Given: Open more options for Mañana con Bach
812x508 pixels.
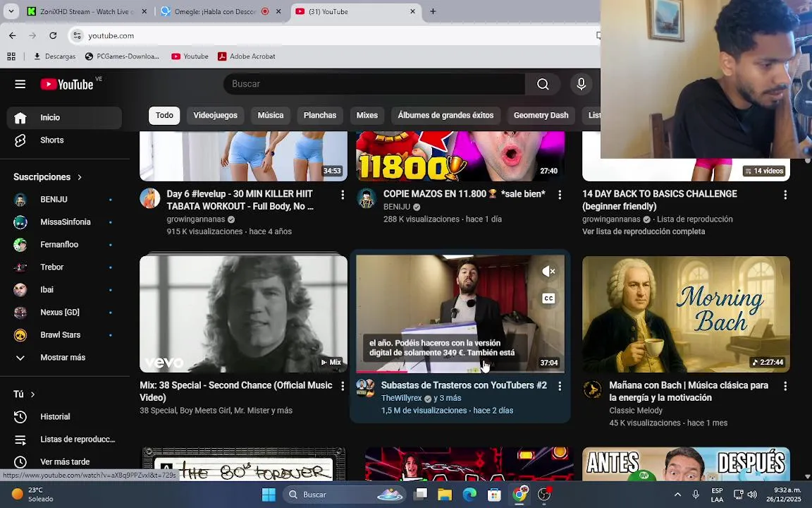Looking at the screenshot, I should (x=785, y=386).
